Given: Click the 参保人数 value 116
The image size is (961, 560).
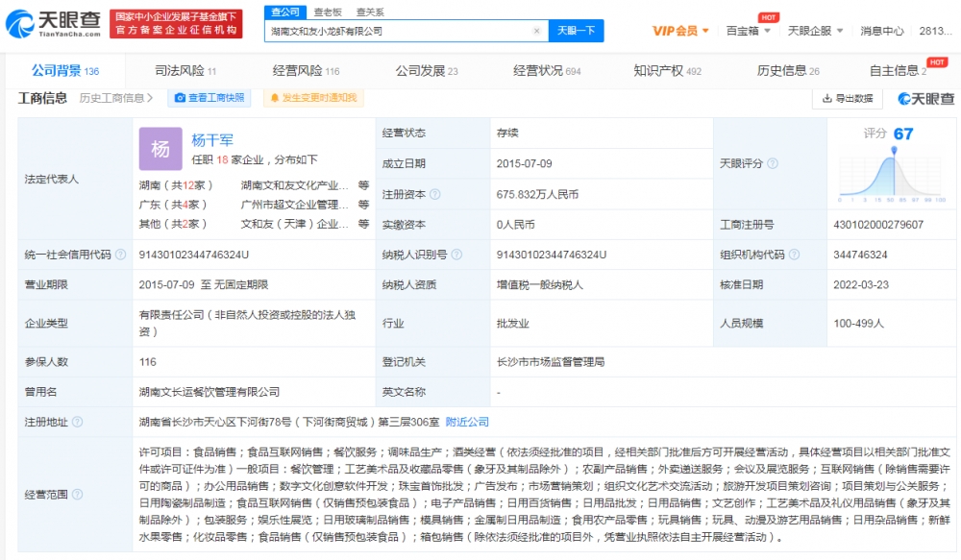Looking at the screenshot, I should point(148,361).
